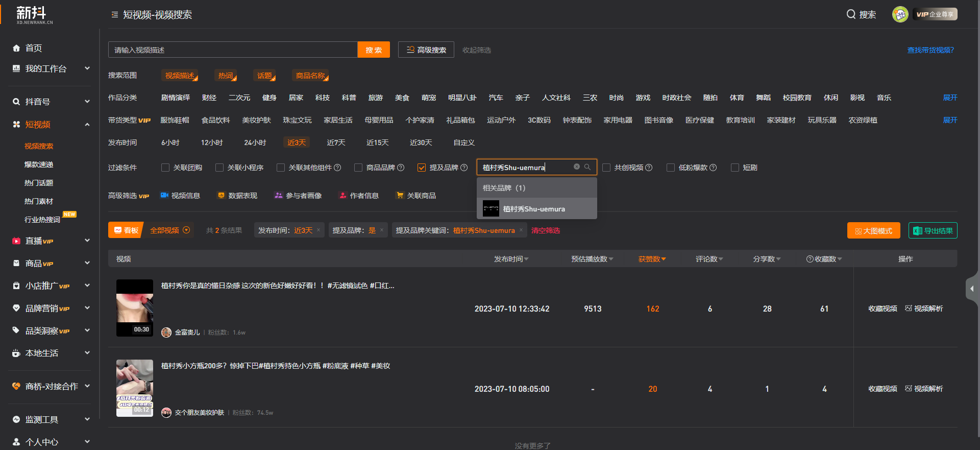
Task: Toggle the 视频描述 search scope
Action: tap(180, 76)
